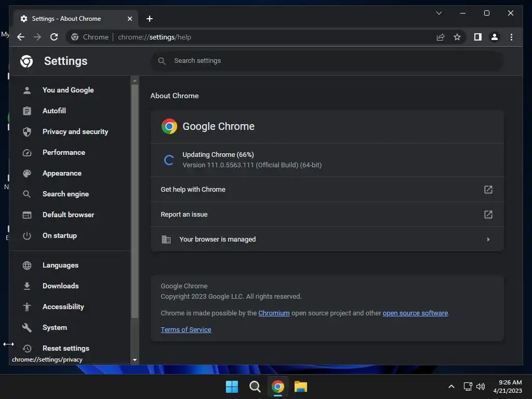532x399 pixels.
Task: Click the speedometer icon next to Performance
Action: coord(27,153)
